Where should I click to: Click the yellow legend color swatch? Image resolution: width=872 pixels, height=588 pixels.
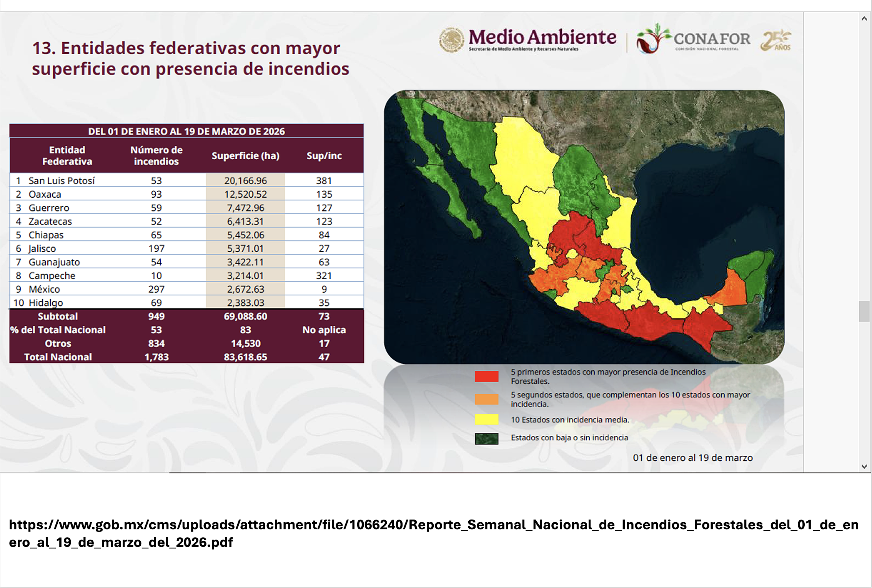coord(486,419)
